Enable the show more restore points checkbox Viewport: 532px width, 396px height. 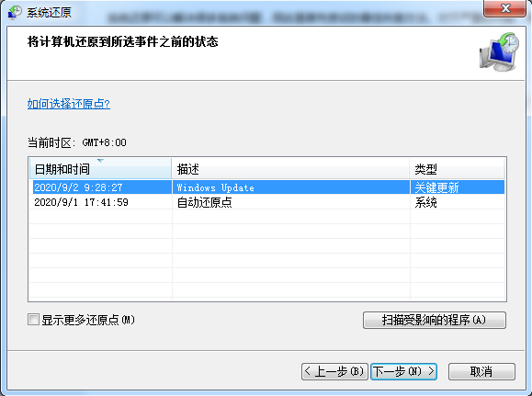(x=33, y=320)
